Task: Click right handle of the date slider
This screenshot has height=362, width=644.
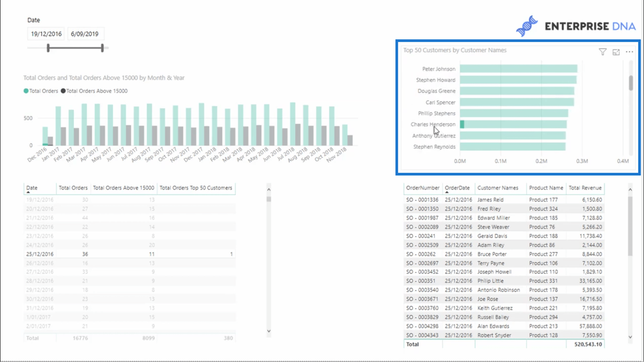Action: [102, 48]
